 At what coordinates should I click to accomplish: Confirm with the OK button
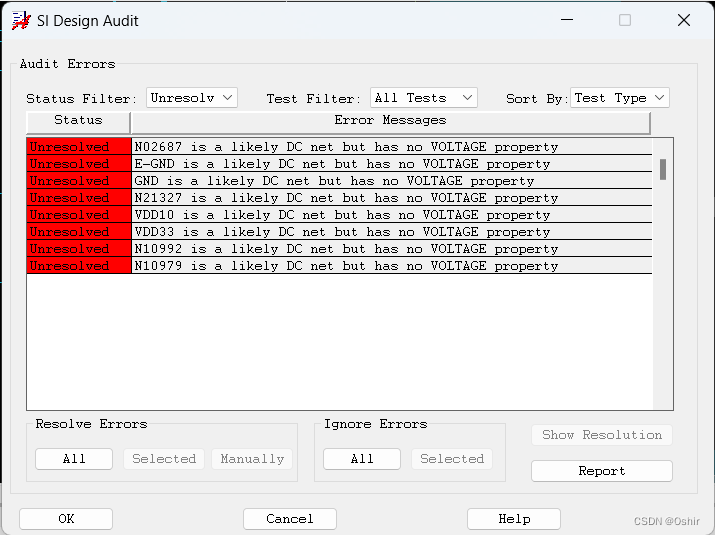[66, 519]
